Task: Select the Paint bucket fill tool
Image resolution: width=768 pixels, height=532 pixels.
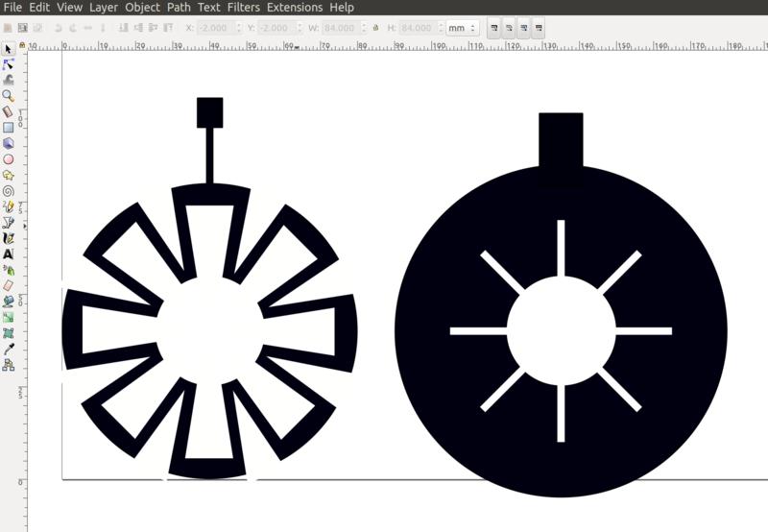Action: pos(8,302)
